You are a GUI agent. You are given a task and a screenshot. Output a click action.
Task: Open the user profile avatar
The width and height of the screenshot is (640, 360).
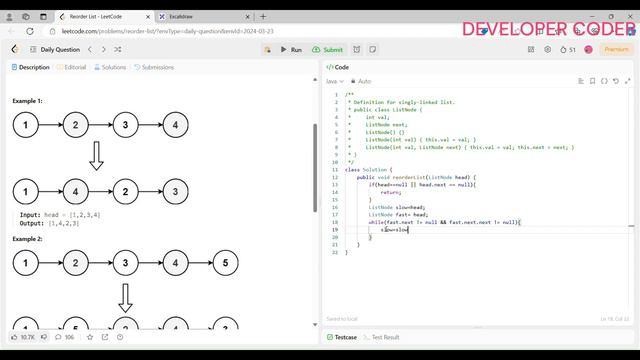coord(588,50)
